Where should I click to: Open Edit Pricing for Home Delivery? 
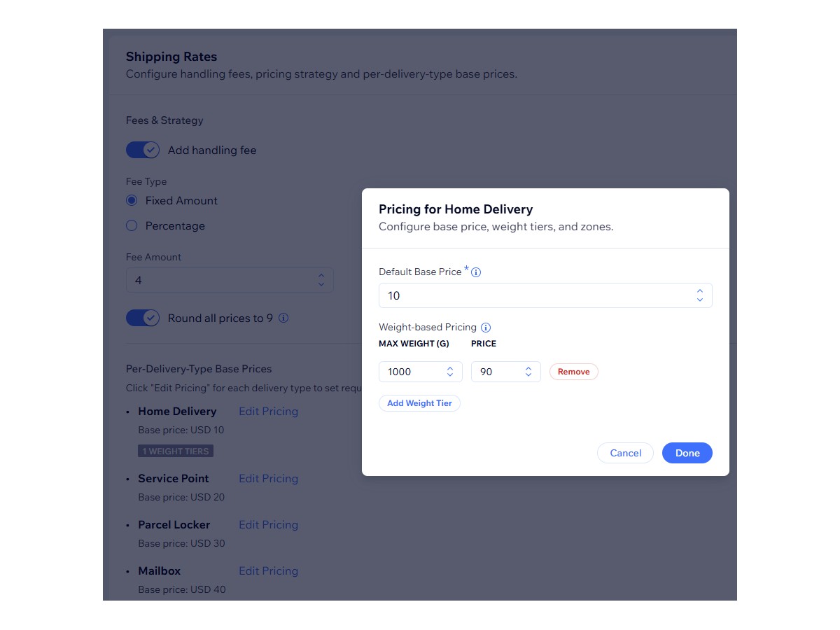[x=268, y=412]
